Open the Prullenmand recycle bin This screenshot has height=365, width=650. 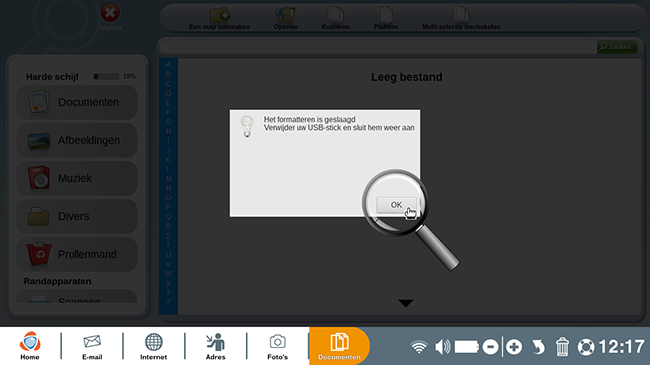77,254
